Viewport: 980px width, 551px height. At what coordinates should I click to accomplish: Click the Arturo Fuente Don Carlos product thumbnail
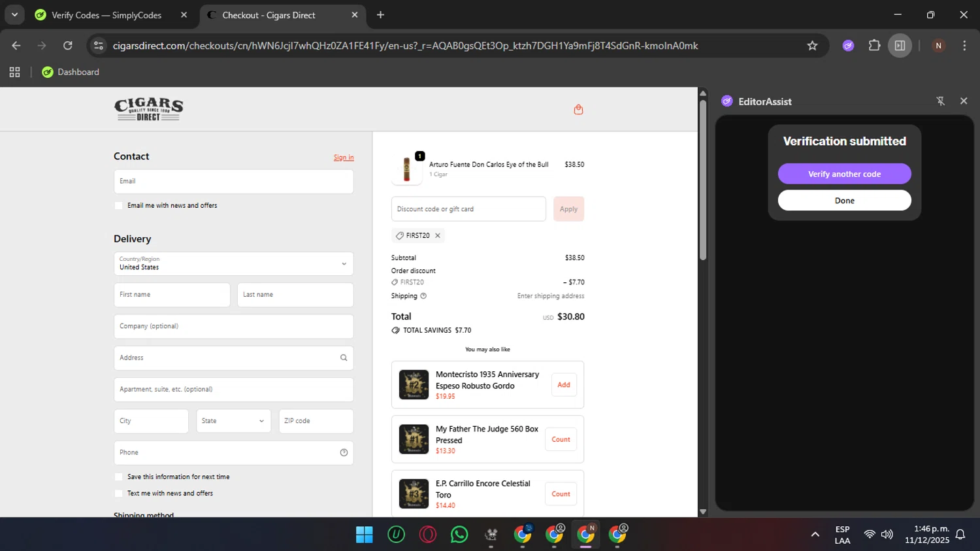(x=406, y=169)
